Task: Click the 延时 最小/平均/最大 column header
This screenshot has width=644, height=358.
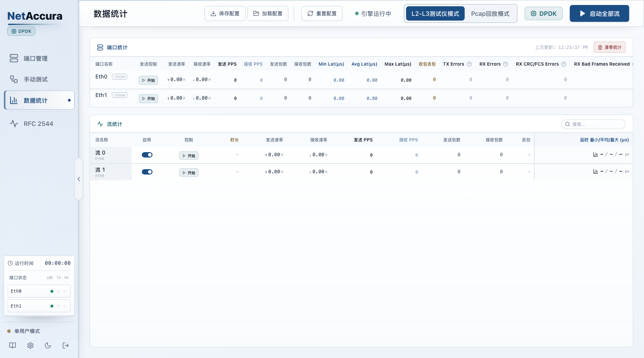Action: tap(604, 140)
